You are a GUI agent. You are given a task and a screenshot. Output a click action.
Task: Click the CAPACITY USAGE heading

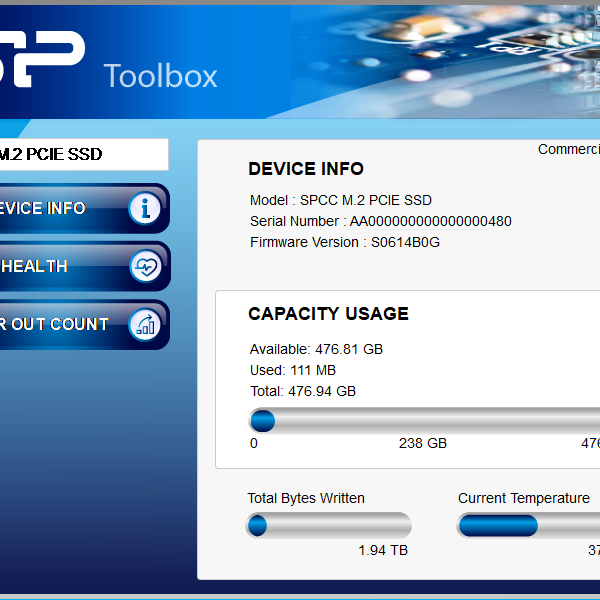click(x=328, y=314)
